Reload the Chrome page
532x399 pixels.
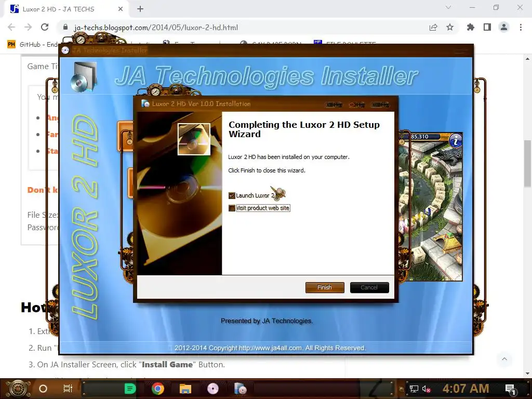[45, 27]
